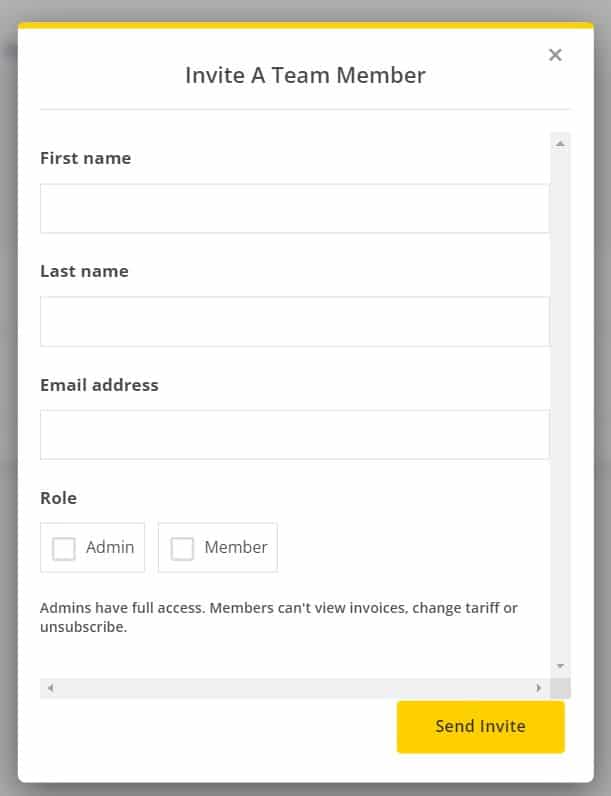The width and height of the screenshot is (611, 796).
Task: Tick the Admin role checkbox
Action: click(x=64, y=549)
